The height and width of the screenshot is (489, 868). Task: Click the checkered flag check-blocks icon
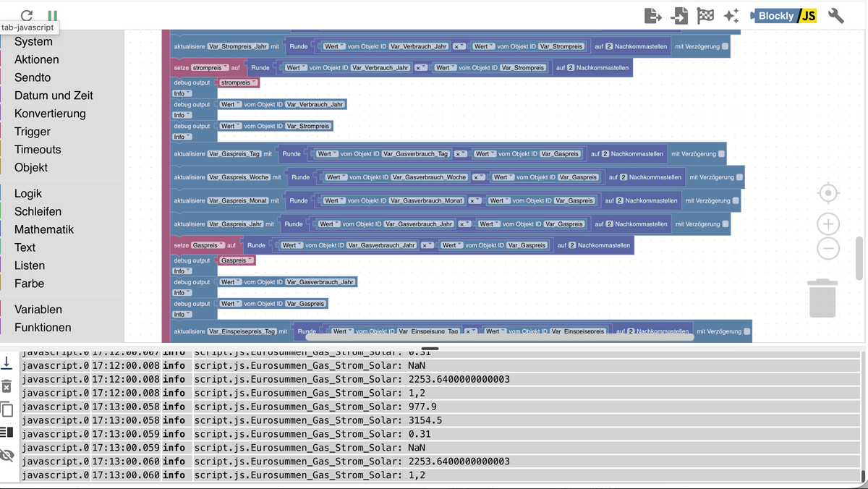click(705, 15)
